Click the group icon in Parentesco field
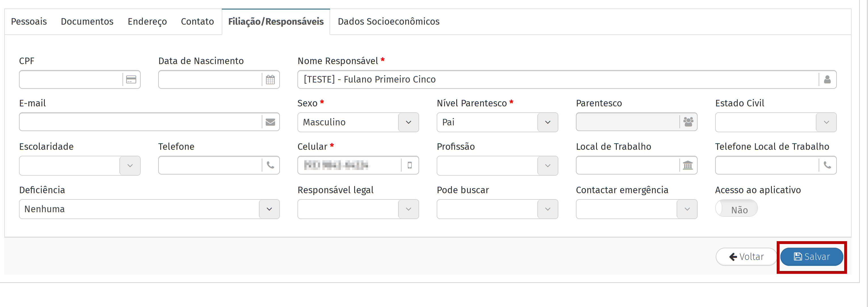The image size is (868, 307). 688,122
